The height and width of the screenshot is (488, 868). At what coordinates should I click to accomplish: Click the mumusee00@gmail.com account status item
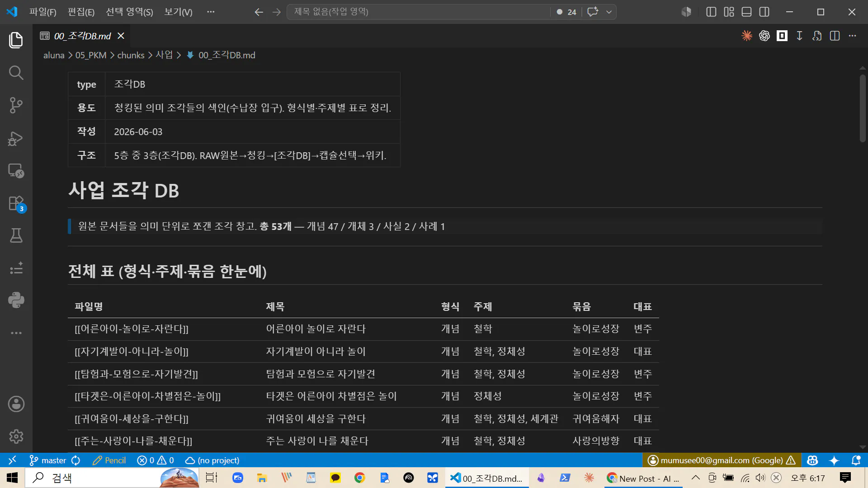722,460
